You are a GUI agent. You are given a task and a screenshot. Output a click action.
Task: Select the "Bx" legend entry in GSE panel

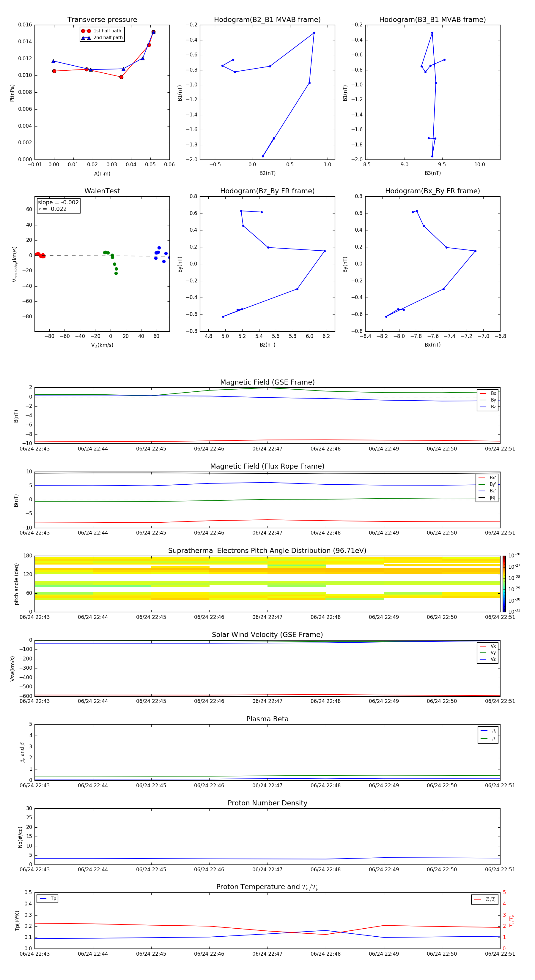(488, 393)
